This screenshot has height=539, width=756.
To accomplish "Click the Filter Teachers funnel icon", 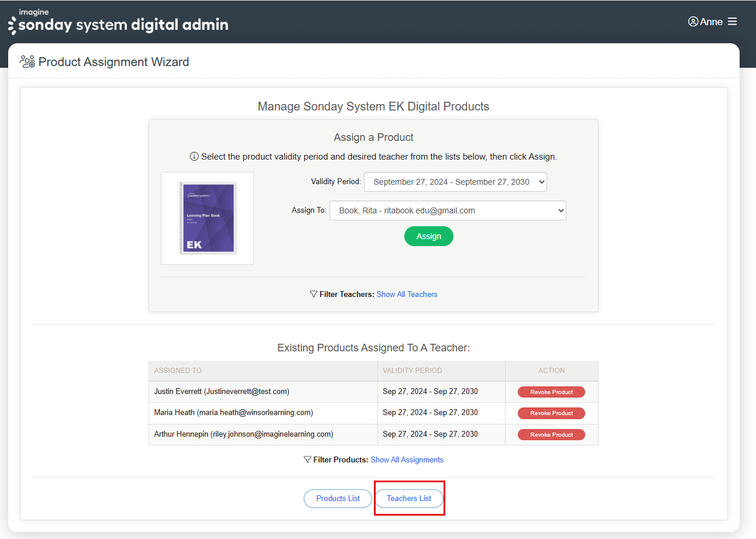I will (314, 294).
